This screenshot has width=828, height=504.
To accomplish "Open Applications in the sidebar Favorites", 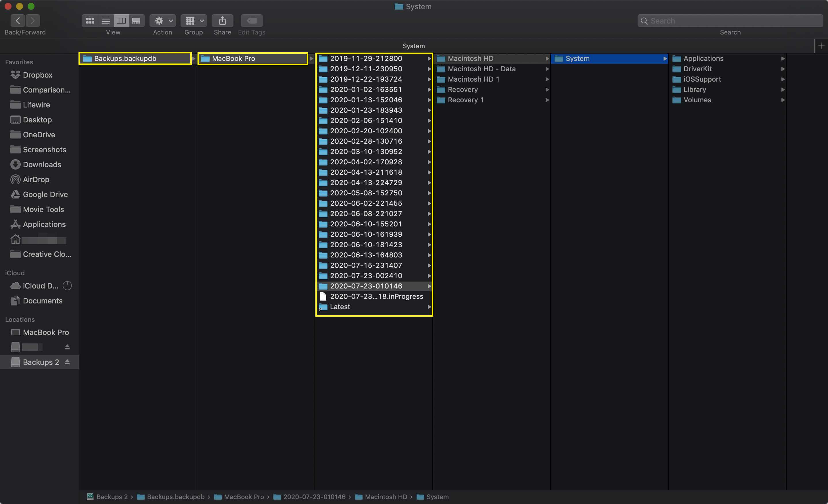I will coord(39,224).
